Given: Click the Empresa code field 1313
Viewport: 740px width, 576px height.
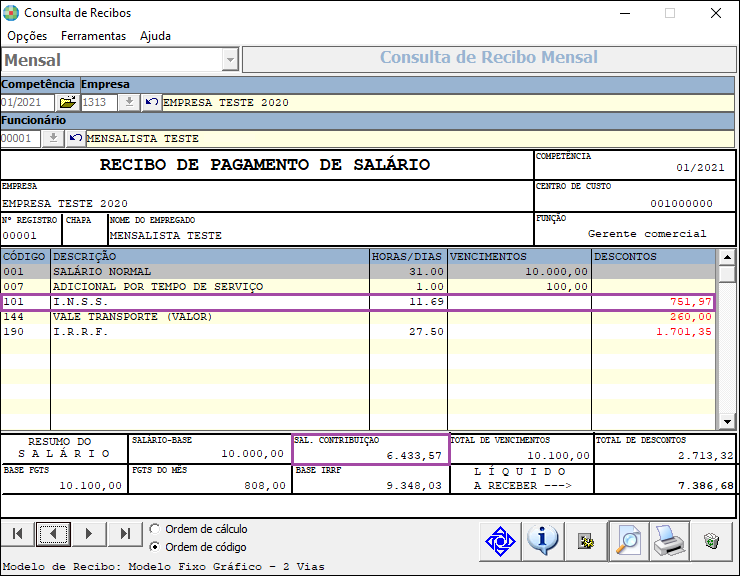Looking at the screenshot, I should coord(99,102).
